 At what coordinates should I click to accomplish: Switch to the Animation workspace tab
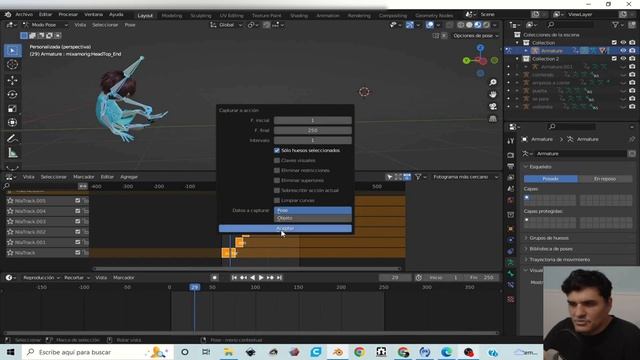coord(328,16)
